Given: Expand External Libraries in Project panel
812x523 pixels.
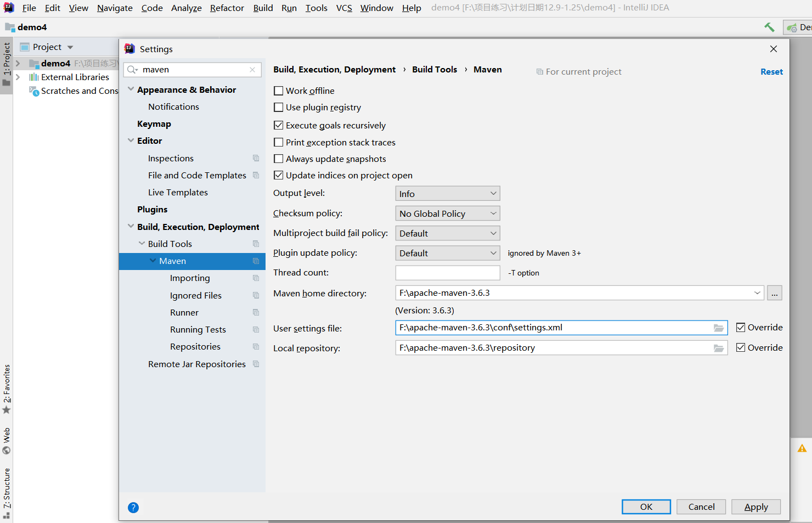Looking at the screenshot, I should [x=18, y=77].
